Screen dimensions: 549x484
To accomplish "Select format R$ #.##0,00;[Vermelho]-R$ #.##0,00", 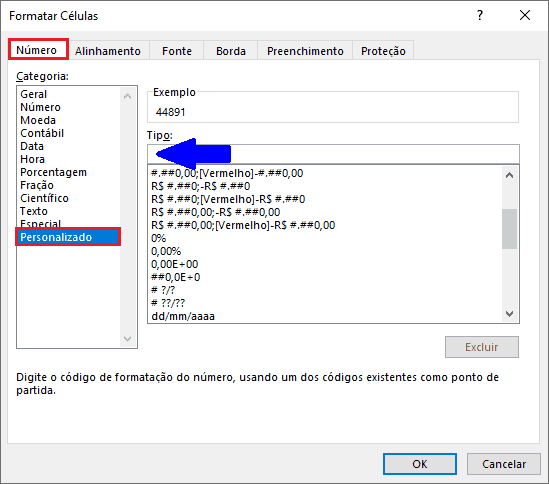I will [x=325, y=225].
